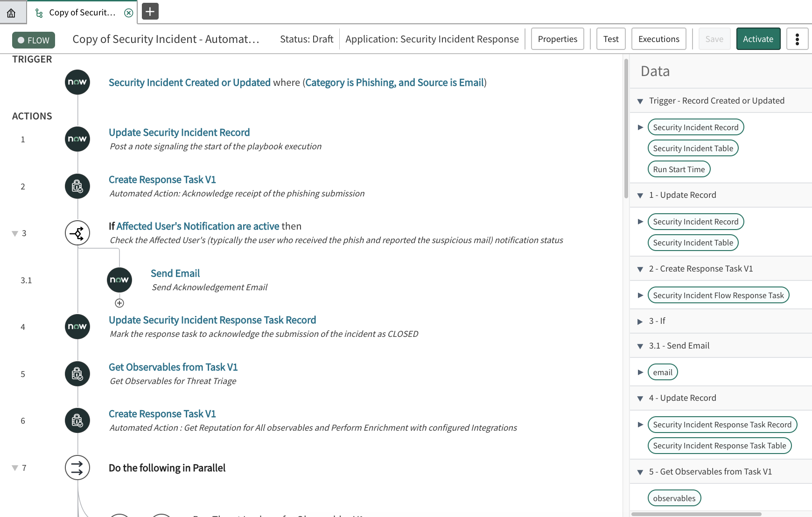
Task: Open Update Security Incident Response Task Record
Action: [x=212, y=320]
